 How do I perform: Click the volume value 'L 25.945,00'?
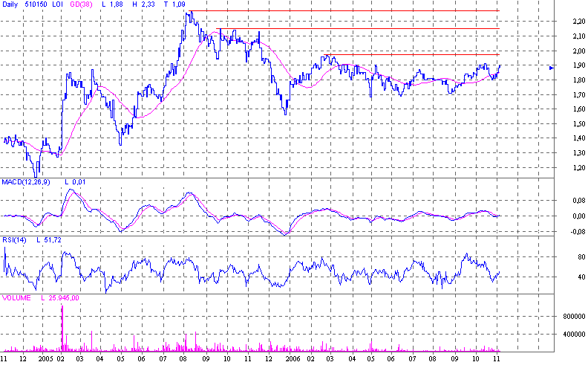60,298
